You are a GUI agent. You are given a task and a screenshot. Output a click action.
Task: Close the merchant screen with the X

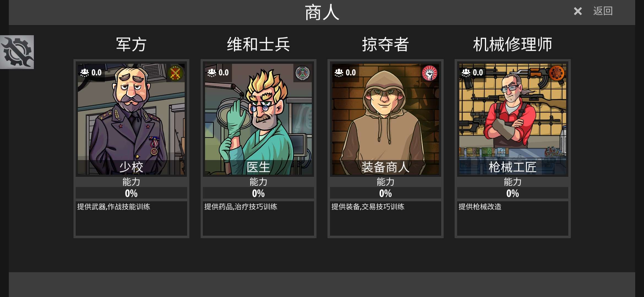click(578, 11)
